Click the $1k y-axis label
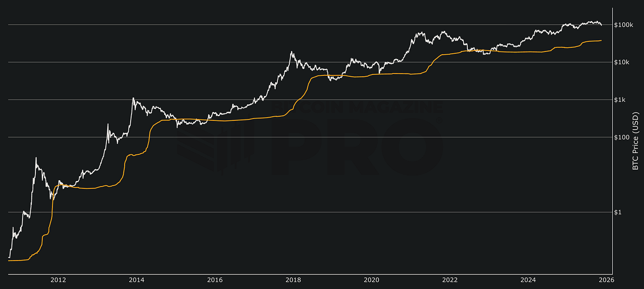The width and height of the screenshot is (644, 289). (620, 100)
